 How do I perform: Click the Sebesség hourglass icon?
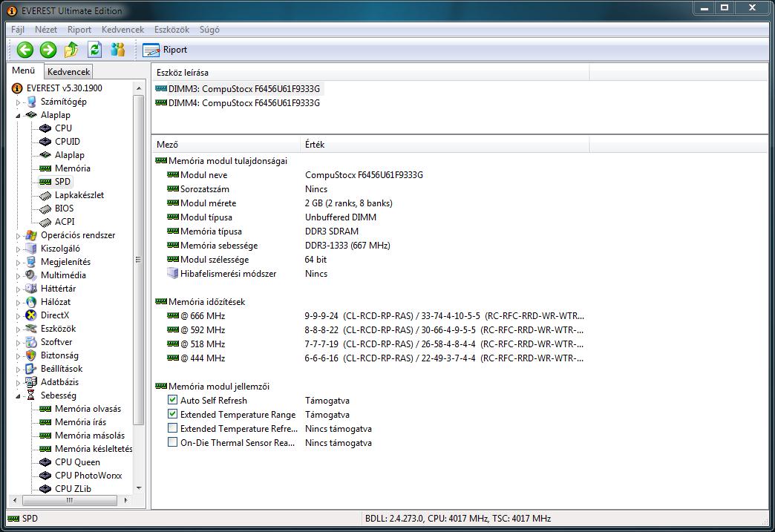point(31,395)
